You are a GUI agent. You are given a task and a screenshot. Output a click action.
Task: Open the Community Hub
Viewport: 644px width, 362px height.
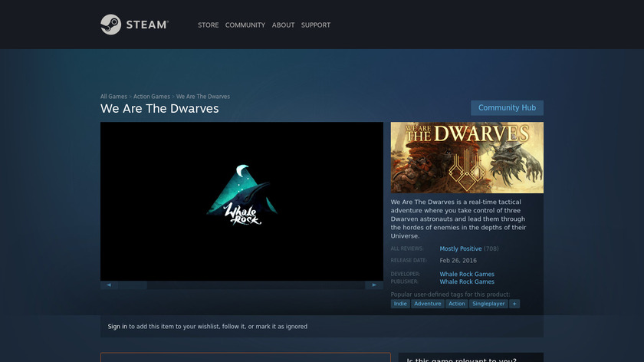tap(507, 107)
